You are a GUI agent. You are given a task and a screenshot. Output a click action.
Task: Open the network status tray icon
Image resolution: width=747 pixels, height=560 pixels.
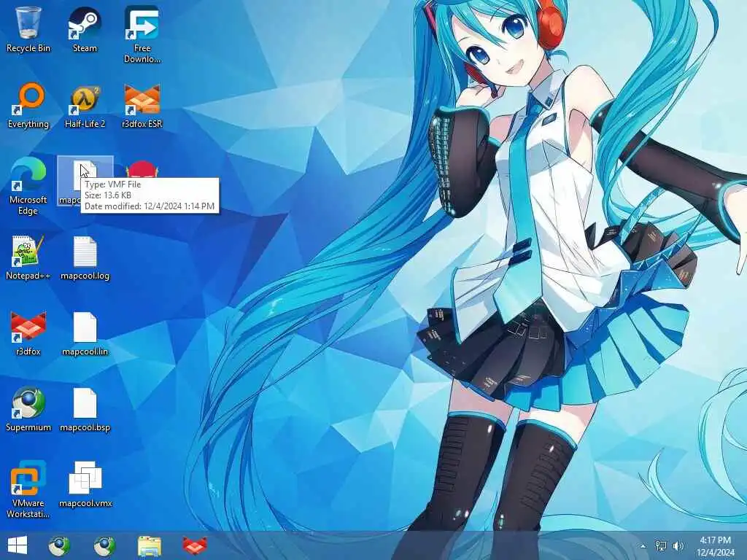click(661, 546)
